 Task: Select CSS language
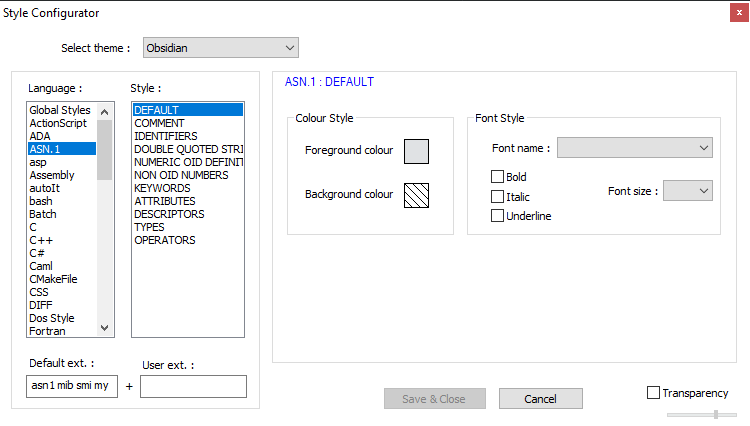pyautogui.click(x=62, y=292)
